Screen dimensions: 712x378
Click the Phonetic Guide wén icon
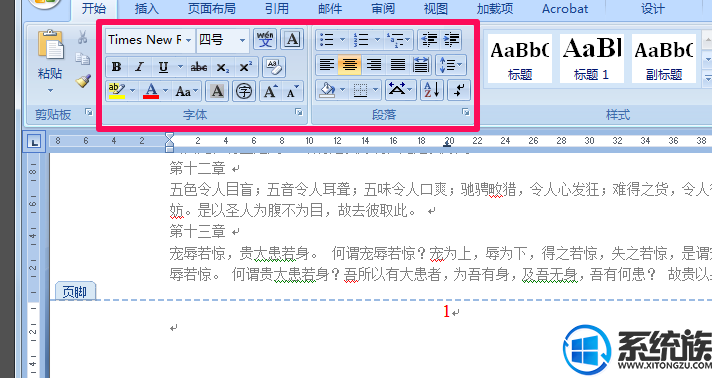pyautogui.click(x=265, y=40)
